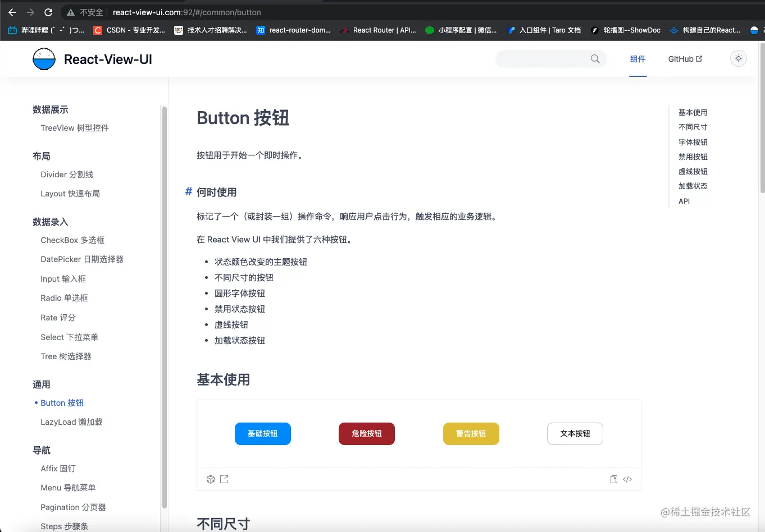Open Select 下拉菜单 in the sidebar
Image resolution: width=765 pixels, height=532 pixels.
point(70,337)
